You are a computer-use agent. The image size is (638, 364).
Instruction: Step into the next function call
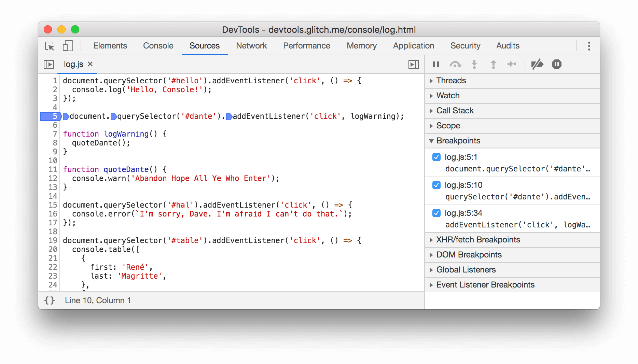click(474, 64)
